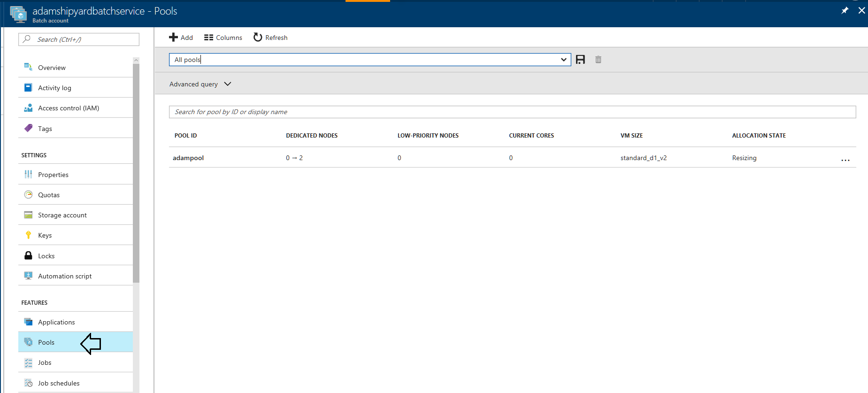The width and height of the screenshot is (868, 393).
Task: Pin the Pools blade with pin icon
Action: point(845,10)
